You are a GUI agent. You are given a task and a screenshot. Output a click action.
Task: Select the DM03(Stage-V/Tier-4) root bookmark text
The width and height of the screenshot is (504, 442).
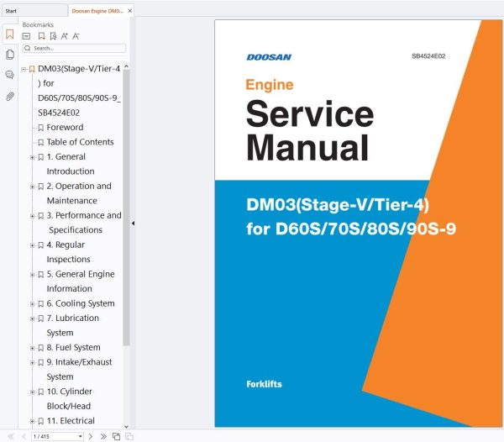(x=79, y=91)
